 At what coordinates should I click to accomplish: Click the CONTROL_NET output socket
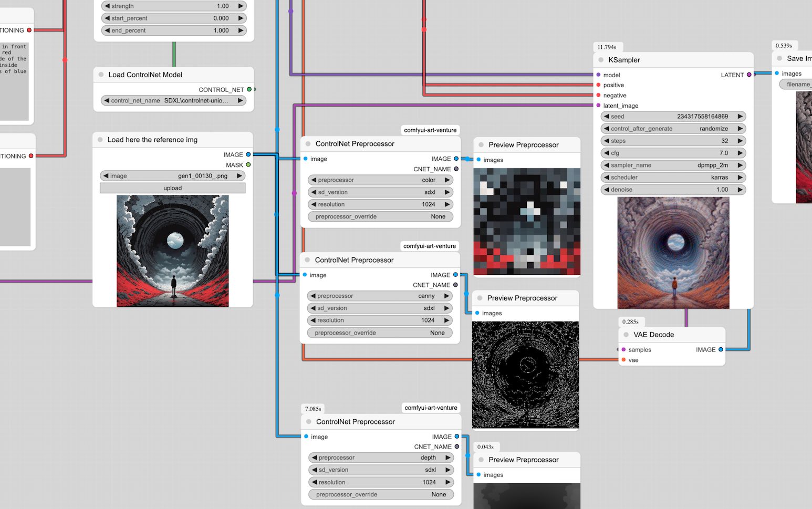[x=249, y=89]
